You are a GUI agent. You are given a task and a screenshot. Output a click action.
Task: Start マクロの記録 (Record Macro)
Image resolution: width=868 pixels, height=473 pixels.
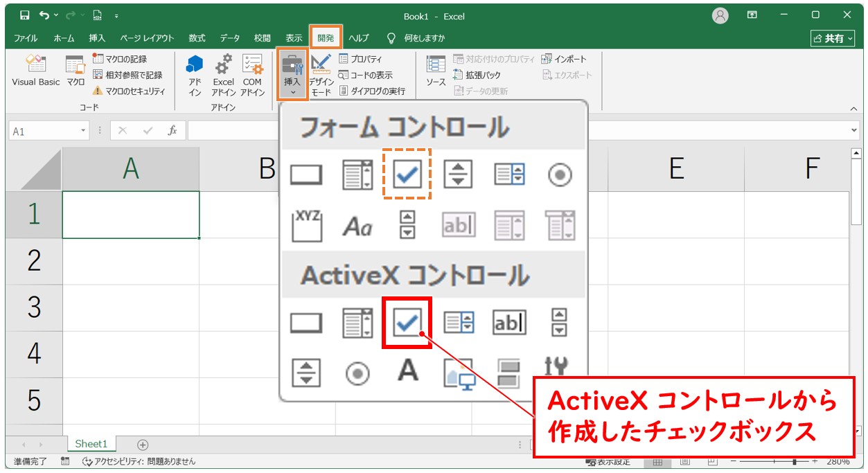tap(120, 60)
